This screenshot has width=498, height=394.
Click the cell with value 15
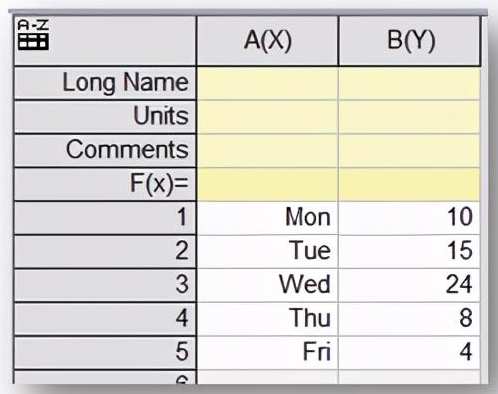pos(410,251)
